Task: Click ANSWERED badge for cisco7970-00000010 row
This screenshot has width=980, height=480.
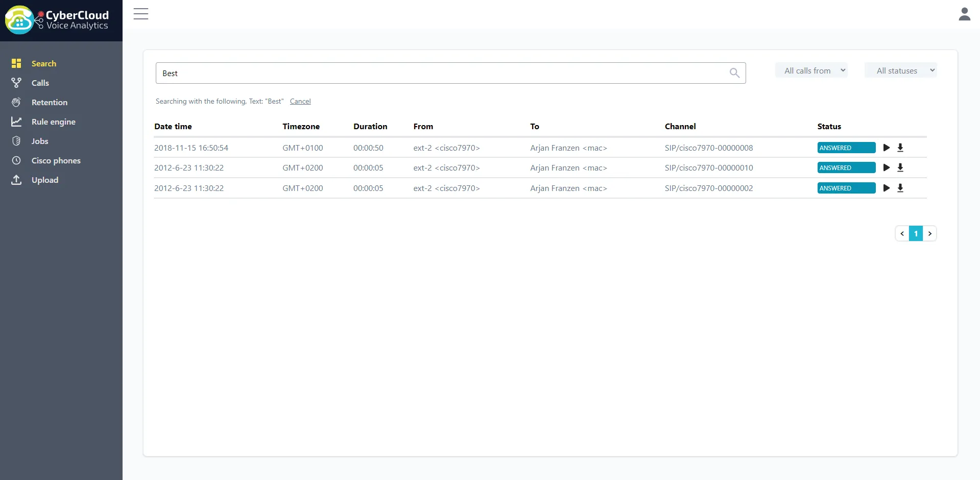Action: [x=846, y=167]
